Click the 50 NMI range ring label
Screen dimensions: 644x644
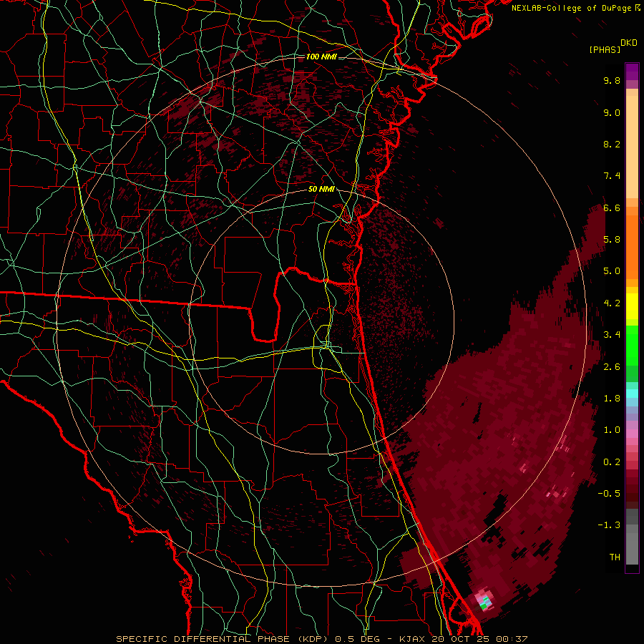321,190
